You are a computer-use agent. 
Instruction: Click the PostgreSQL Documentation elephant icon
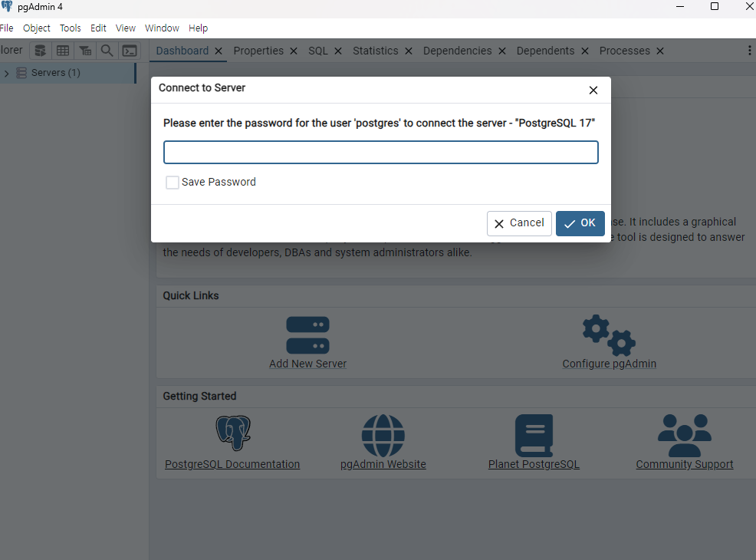coord(233,433)
